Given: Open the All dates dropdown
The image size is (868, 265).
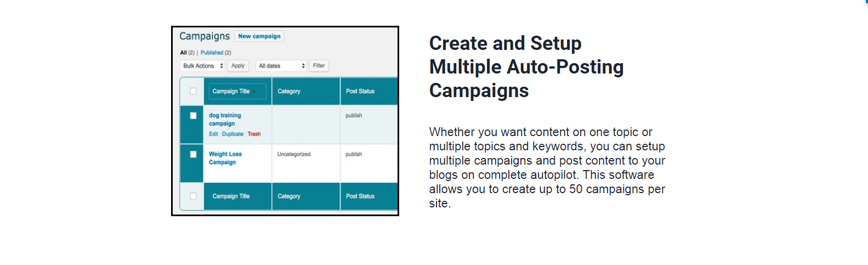Looking at the screenshot, I should click(x=281, y=66).
